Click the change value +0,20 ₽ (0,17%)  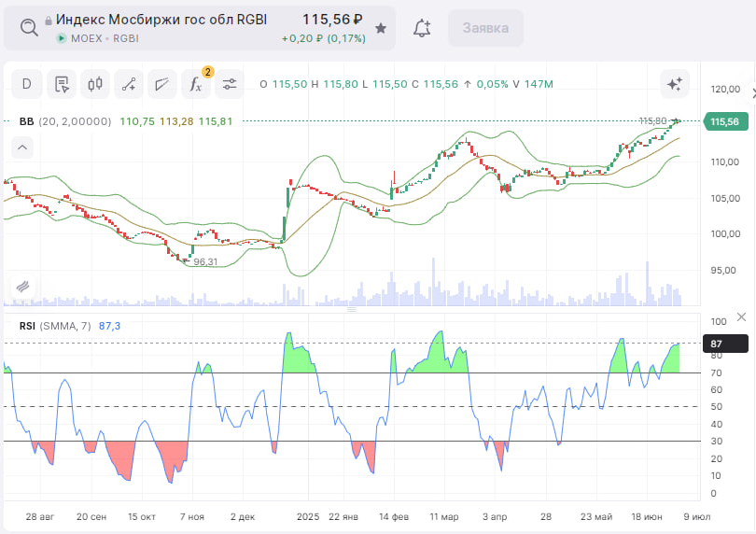pos(324,38)
